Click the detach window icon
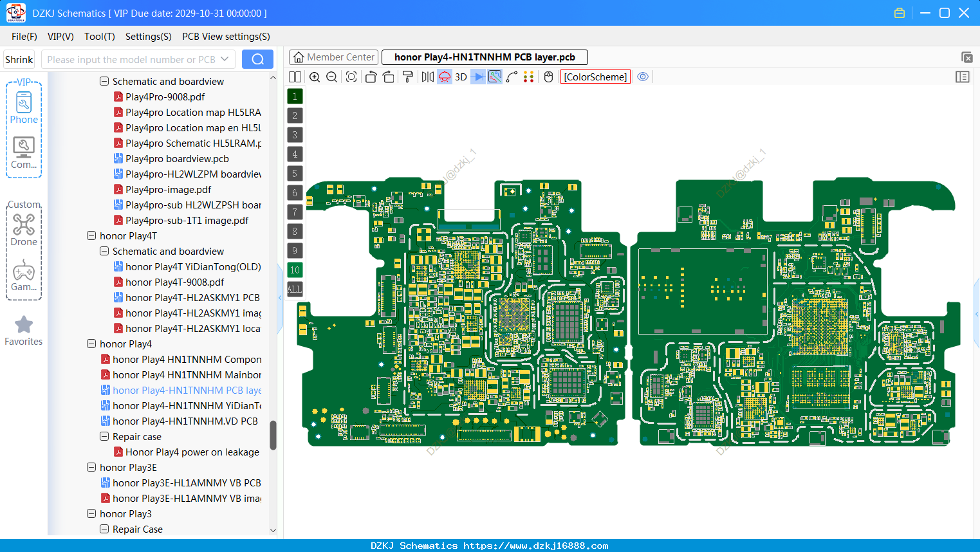 [x=966, y=57]
